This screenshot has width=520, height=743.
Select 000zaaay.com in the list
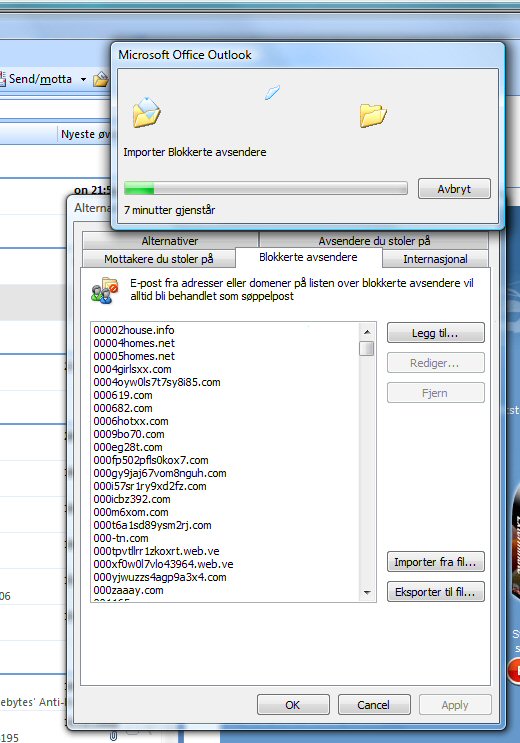[x=128, y=590]
